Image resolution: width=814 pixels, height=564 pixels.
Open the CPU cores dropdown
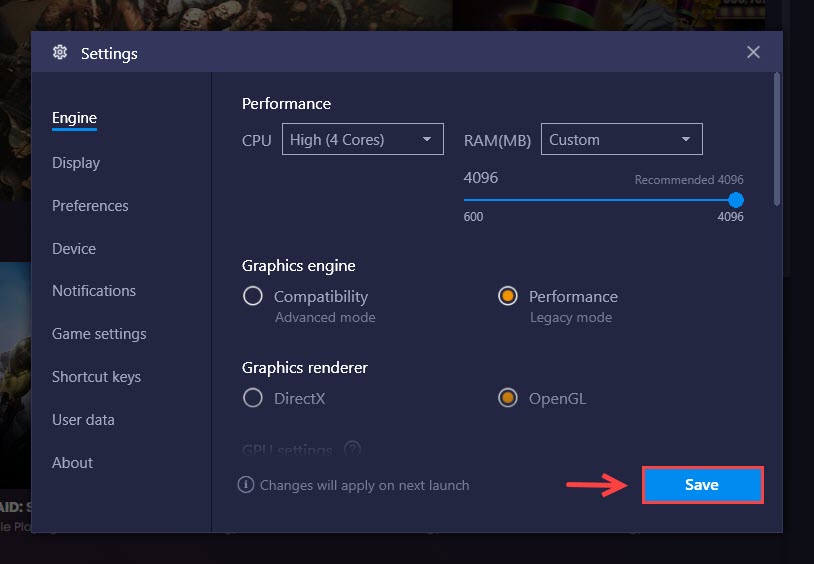pyautogui.click(x=362, y=139)
